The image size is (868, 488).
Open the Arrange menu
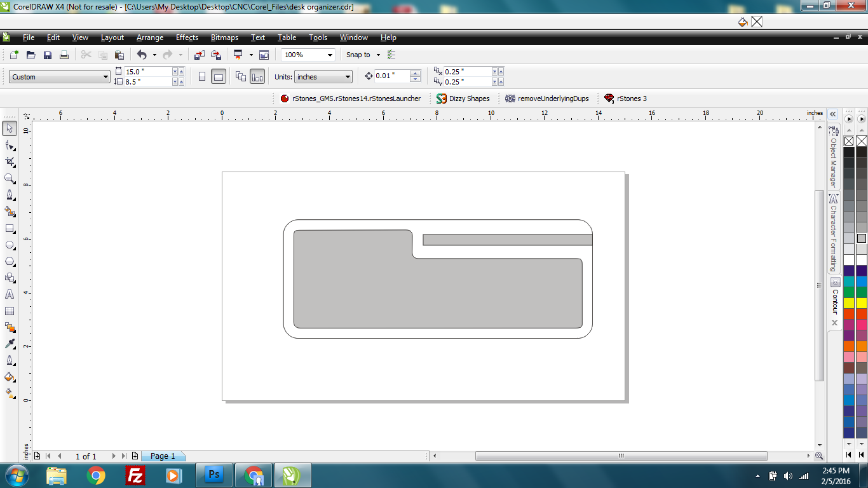[x=150, y=37]
